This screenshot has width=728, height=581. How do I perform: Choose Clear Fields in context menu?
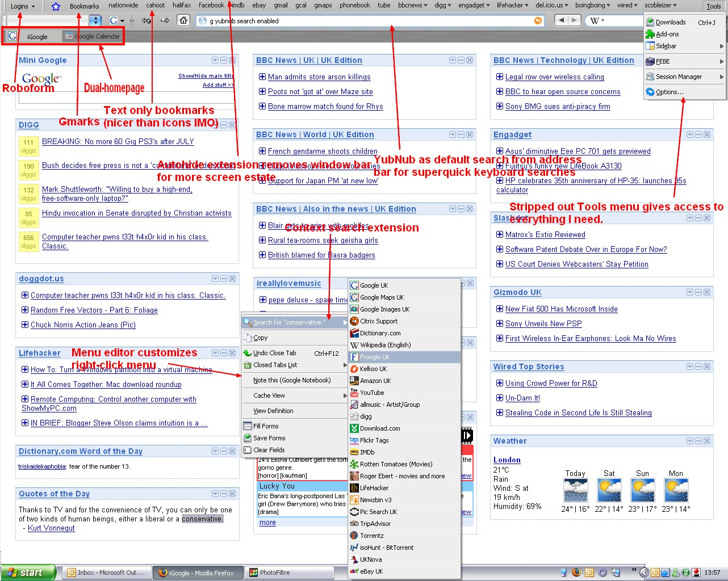294,450
